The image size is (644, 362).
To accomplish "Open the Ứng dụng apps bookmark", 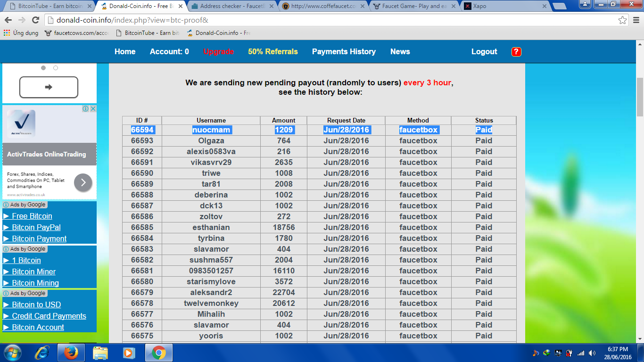I will [x=21, y=33].
